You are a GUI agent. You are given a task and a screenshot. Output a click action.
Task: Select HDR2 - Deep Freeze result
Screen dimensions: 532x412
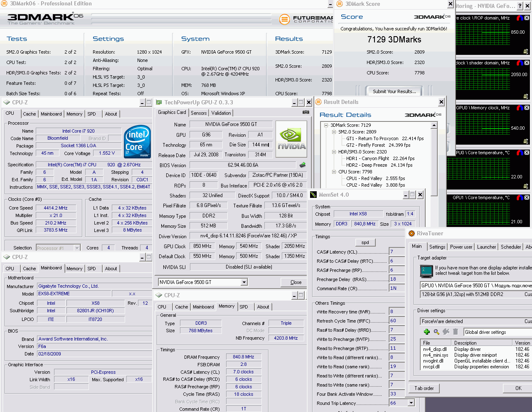coord(379,165)
